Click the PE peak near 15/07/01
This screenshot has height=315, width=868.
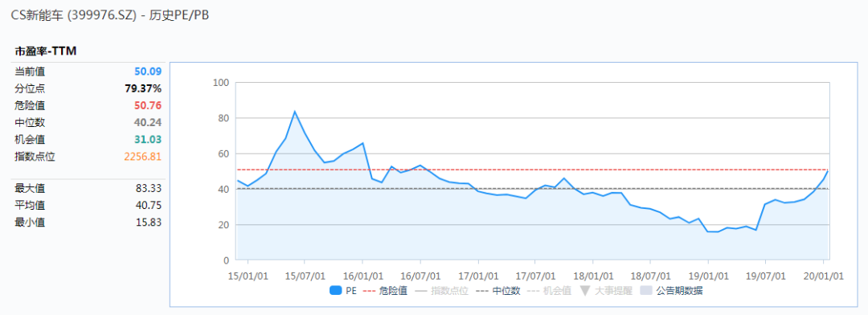[294, 111]
